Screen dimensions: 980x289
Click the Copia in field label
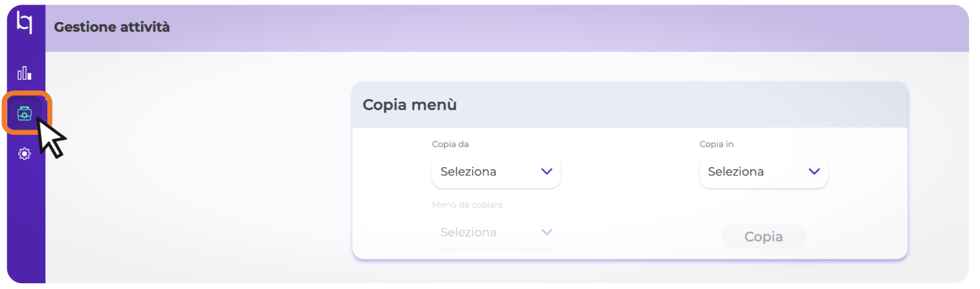[717, 144]
